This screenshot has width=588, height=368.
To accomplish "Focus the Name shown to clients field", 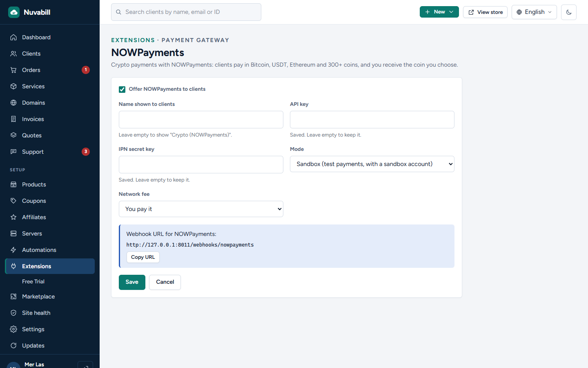I will tap(201, 119).
